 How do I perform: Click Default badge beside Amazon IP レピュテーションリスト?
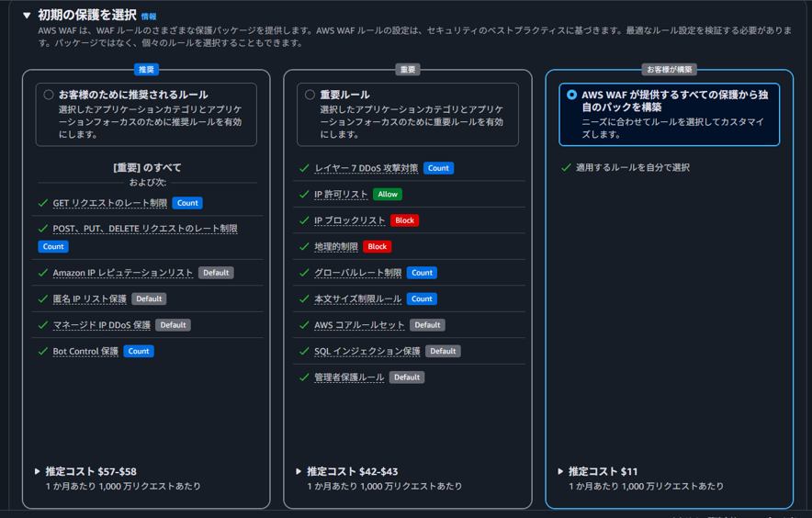pyautogui.click(x=216, y=273)
